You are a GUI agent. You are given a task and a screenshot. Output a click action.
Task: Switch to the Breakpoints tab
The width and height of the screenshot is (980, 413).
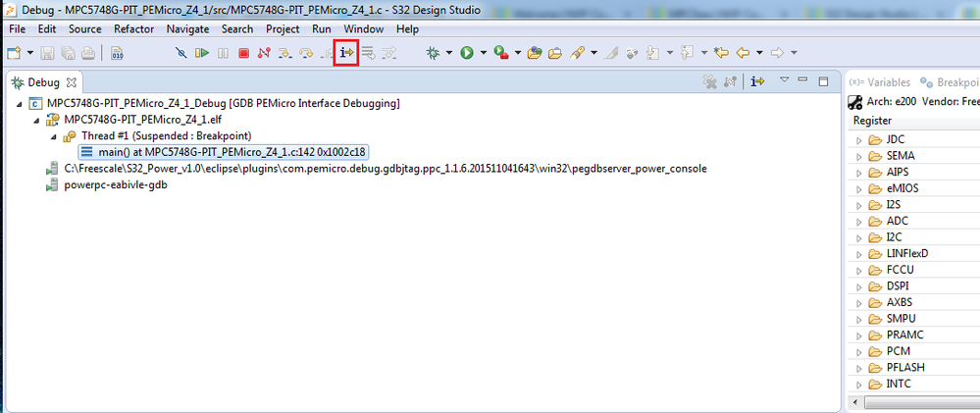pyautogui.click(x=950, y=82)
